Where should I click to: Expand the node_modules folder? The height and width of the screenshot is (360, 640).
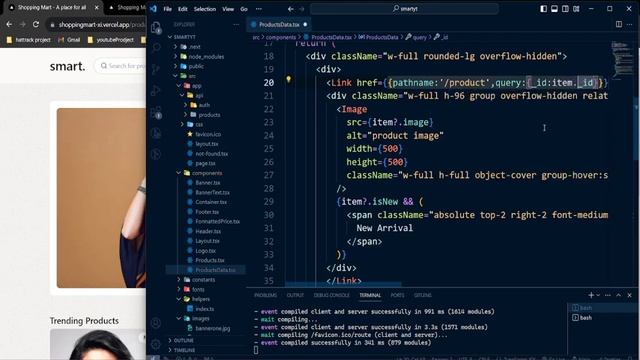pos(206,56)
